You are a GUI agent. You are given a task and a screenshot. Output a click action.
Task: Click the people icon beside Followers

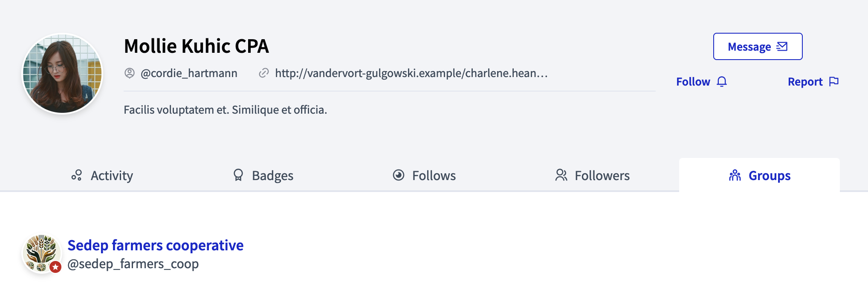[561, 175]
